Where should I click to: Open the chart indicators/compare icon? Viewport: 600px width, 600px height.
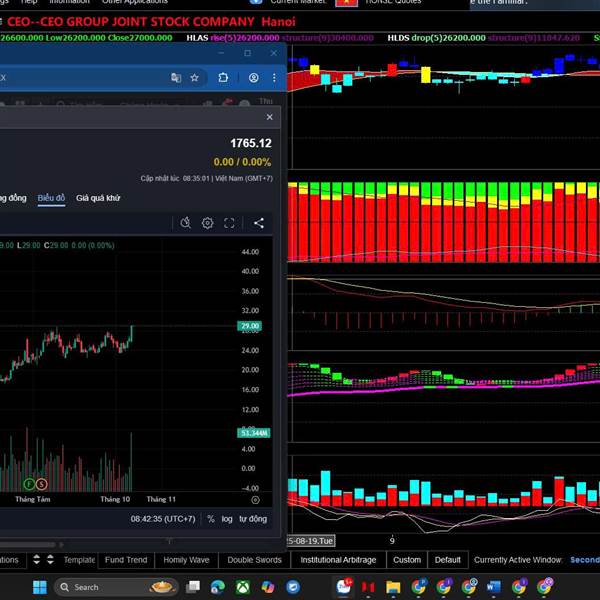click(186, 223)
